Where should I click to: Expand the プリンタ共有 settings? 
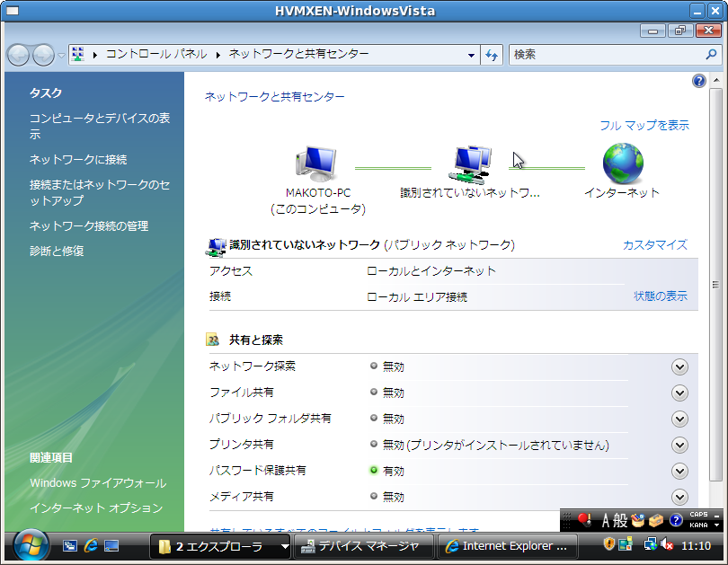click(x=679, y=445)
